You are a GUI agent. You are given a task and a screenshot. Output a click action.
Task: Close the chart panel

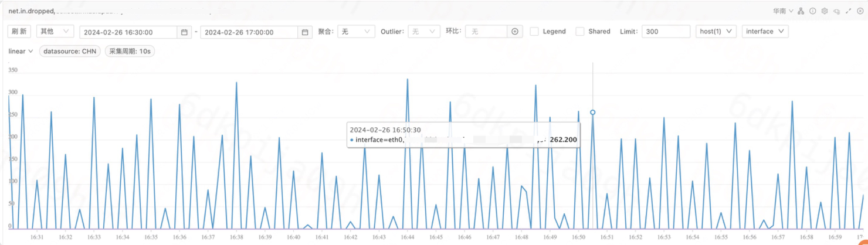pyautogui.click(x=860, y=11)
